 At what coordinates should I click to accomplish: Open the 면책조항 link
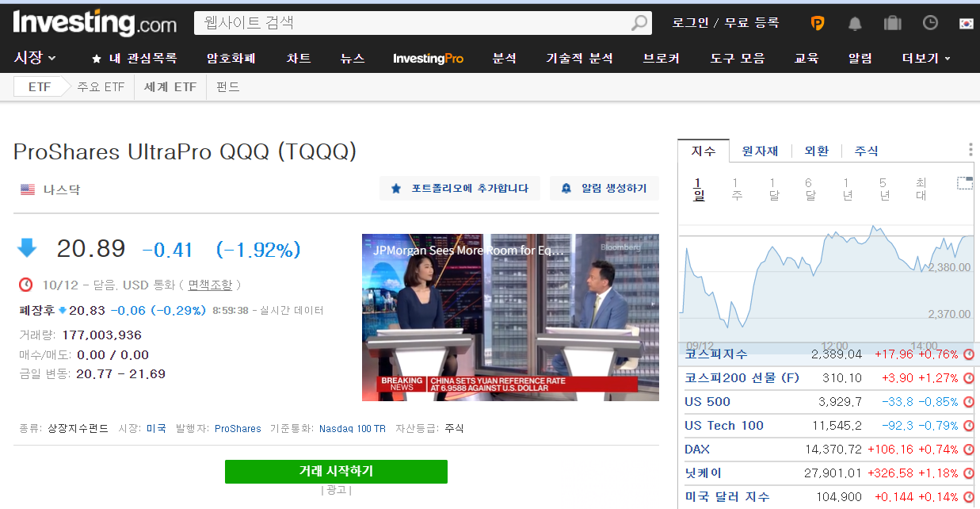tap(210, 285)
